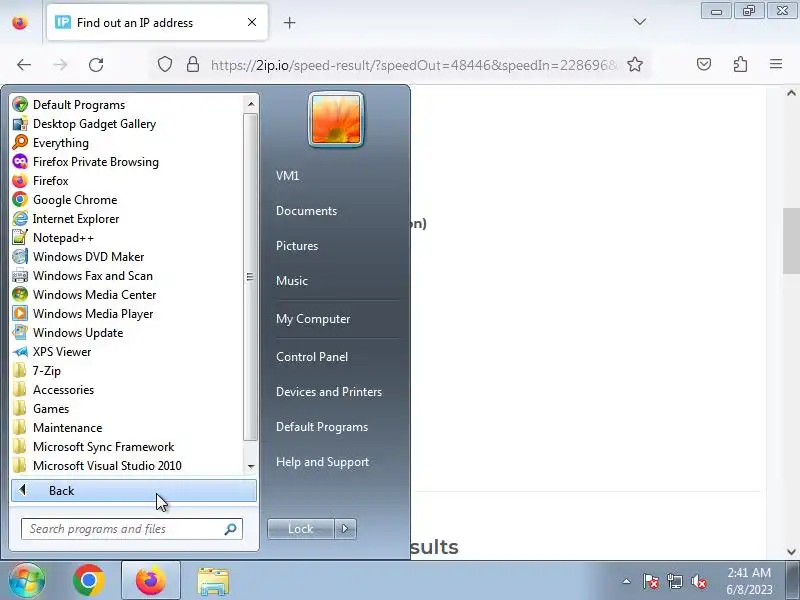
Task: Open the Firefox extensions button
Action: pos(740,64)
